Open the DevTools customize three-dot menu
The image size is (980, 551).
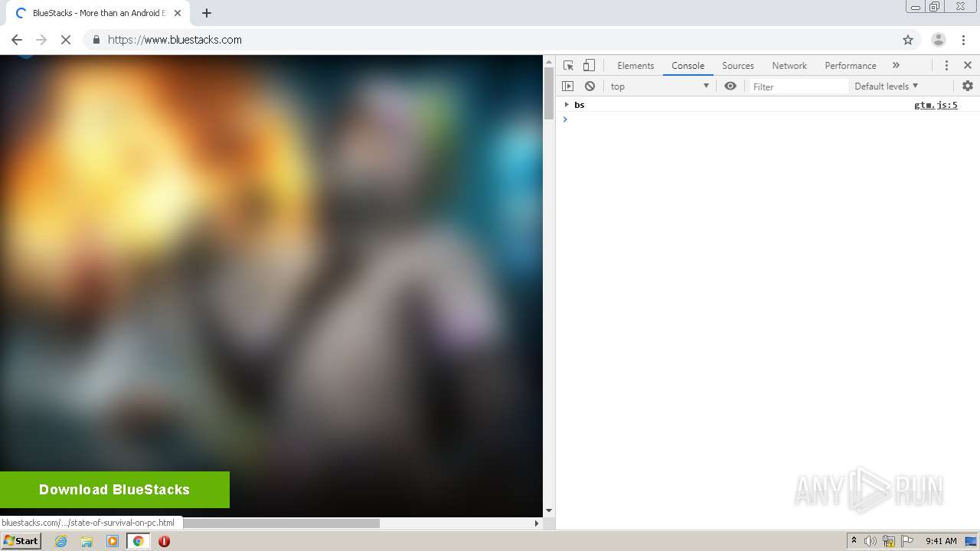pos(946,65)
